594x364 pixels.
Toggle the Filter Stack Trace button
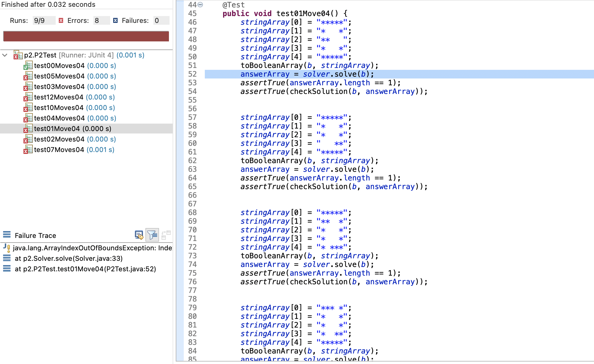[x=152, y=235]
